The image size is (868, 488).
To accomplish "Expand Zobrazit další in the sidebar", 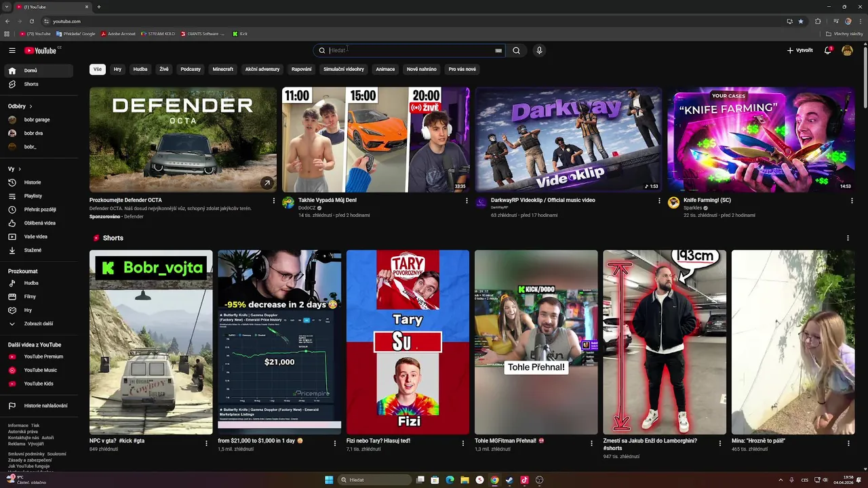I will click(39, 323).
